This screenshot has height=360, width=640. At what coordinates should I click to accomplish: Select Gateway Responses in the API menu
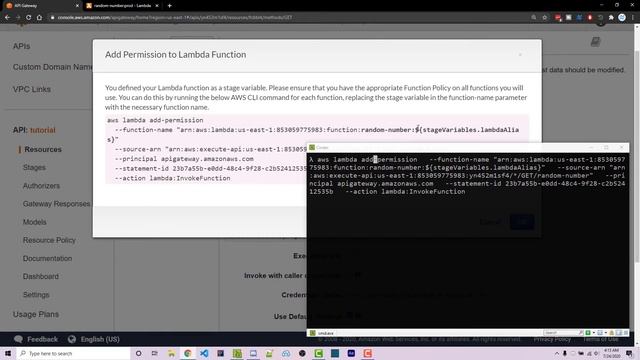point(56,204)
